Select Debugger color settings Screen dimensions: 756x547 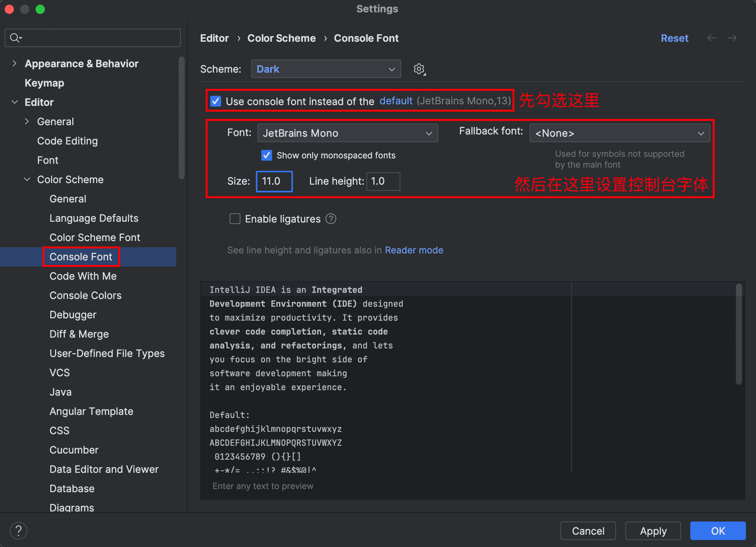tap(73, 315)
